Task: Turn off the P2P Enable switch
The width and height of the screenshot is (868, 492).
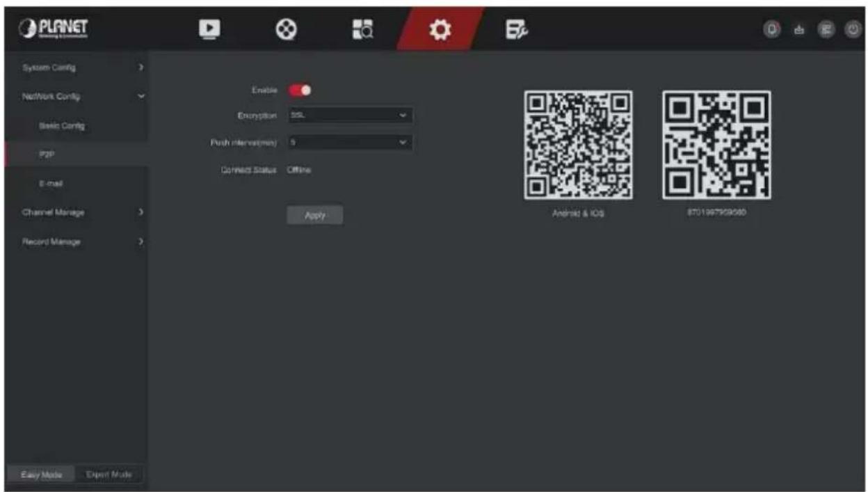Action: [x=300, y=90]
